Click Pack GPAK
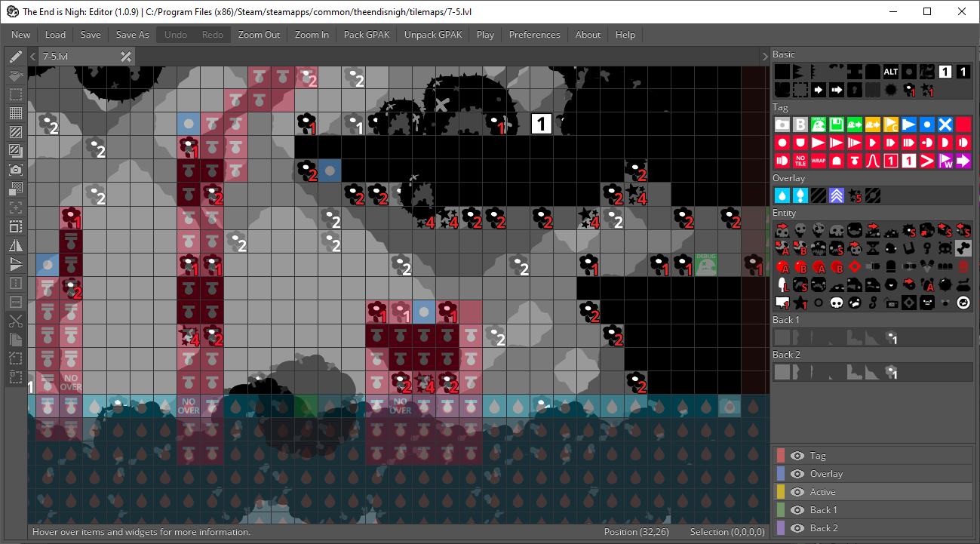This screenshot has width=980, height=544. (x=368, y=35)
